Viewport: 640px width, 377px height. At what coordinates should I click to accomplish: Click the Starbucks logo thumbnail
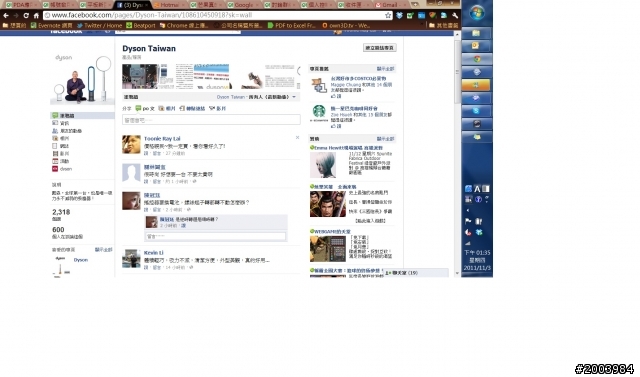pos(319,113)
